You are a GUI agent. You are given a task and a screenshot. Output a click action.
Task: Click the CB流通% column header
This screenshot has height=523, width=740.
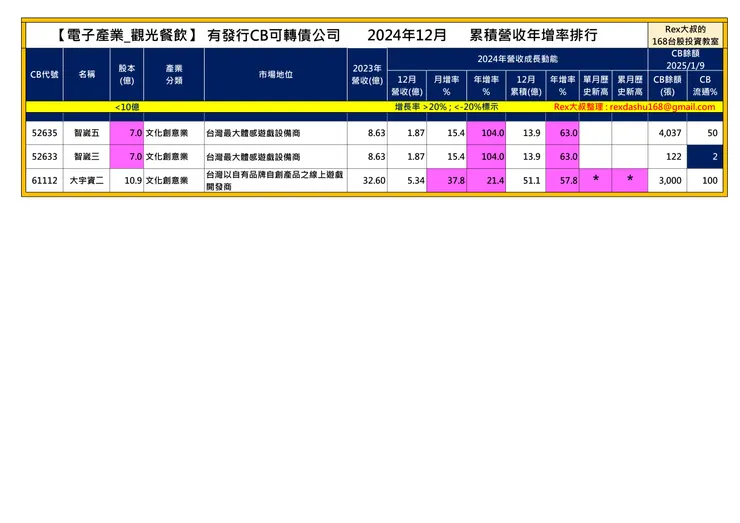pyautogui.click(x=705, y=85)
